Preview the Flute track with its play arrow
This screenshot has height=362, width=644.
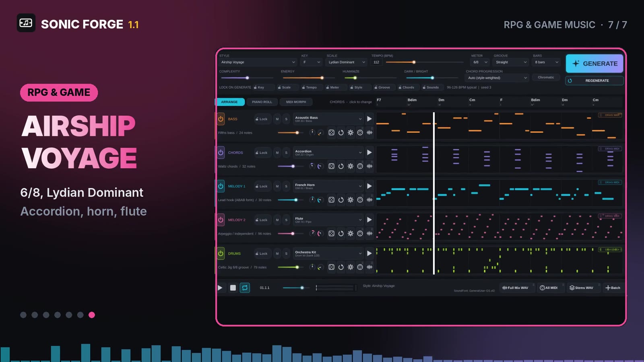[369, 220]
